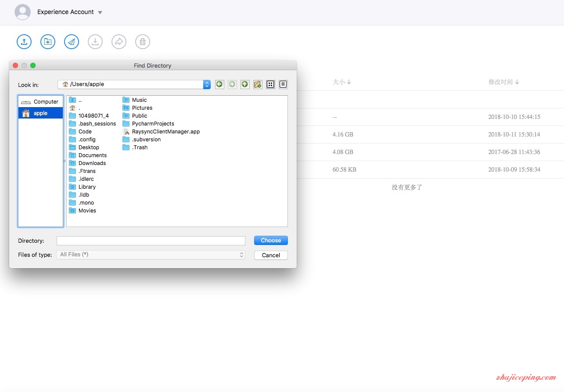This screenshot has width=564, height=392.
Task: Click the greyed trash delete icon
Action: click(143, 42)
